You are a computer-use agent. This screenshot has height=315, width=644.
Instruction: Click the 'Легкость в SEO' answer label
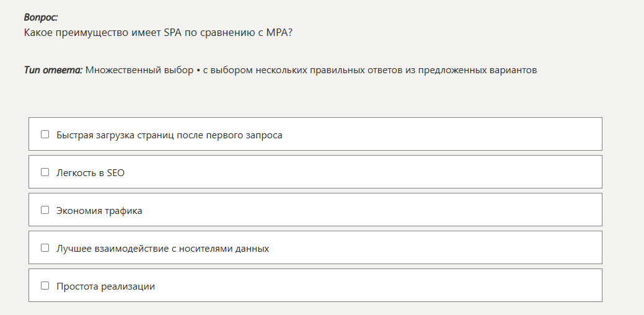90,173
